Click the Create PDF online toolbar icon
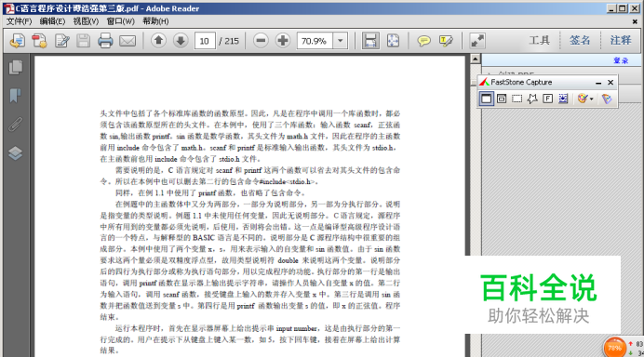 click(x=18, y=41)
